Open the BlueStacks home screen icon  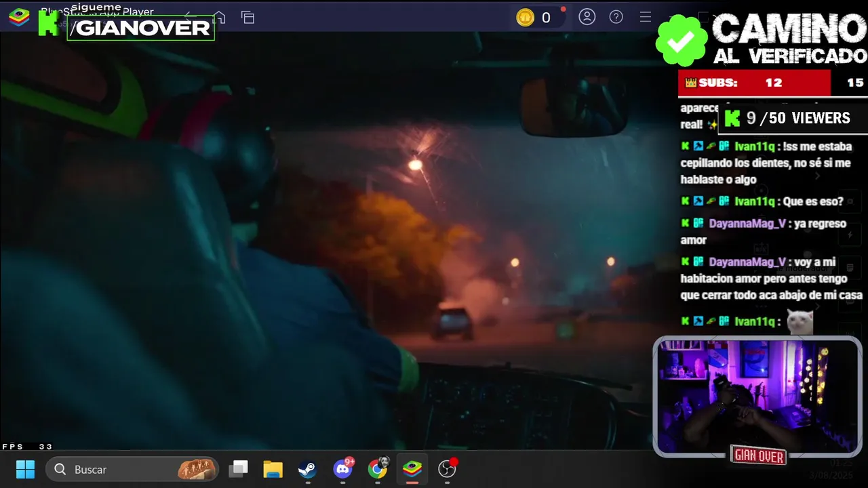[x=219, y=18]
